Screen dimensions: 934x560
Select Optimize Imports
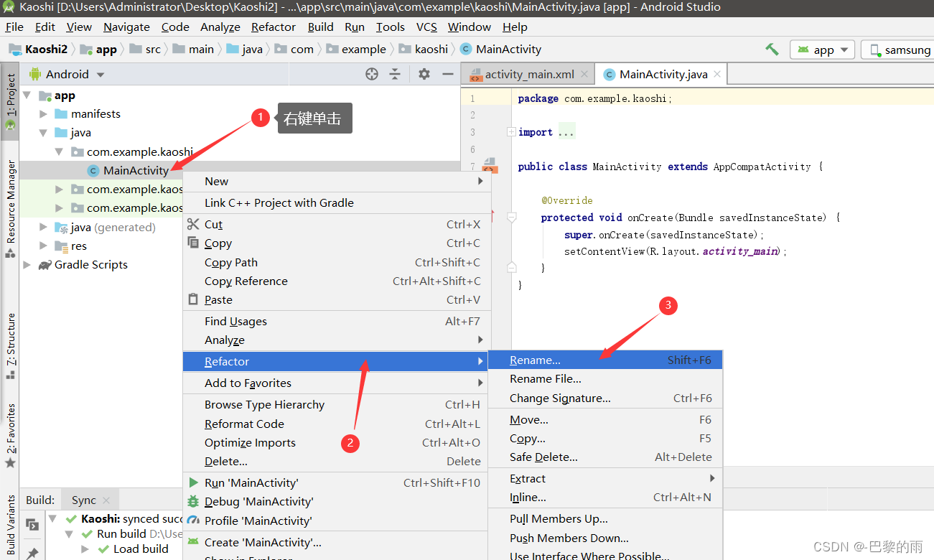336,442
